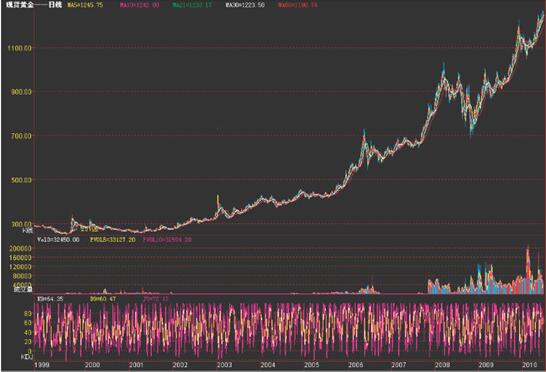Select year 2004 on the time axis
546x372 pixels.
point(268,365)
